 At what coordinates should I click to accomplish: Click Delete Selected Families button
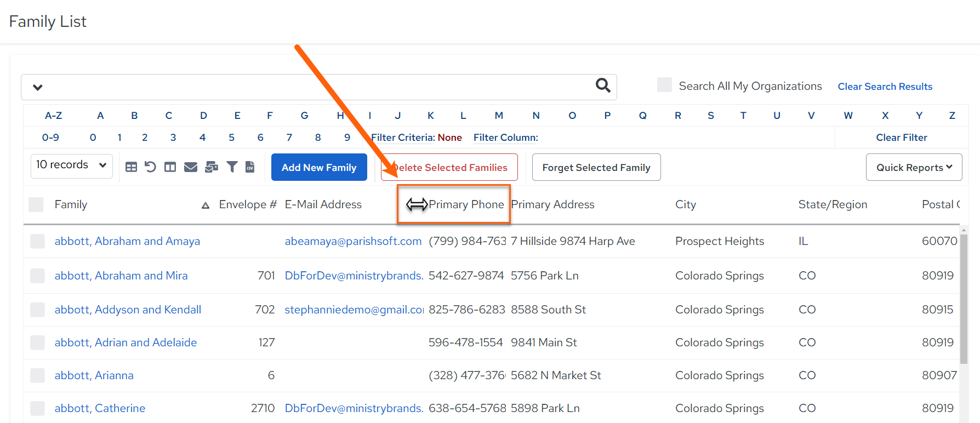click(x=449, y=167)
